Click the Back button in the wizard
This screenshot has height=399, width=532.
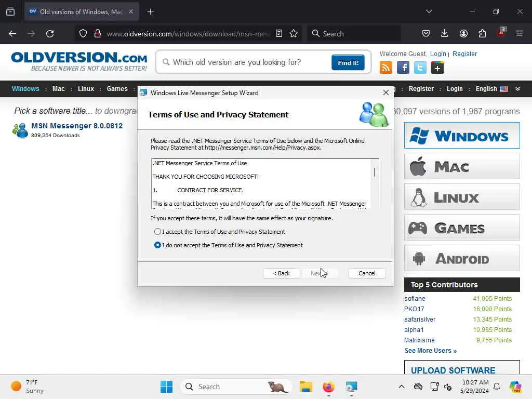tap(281, 273)
